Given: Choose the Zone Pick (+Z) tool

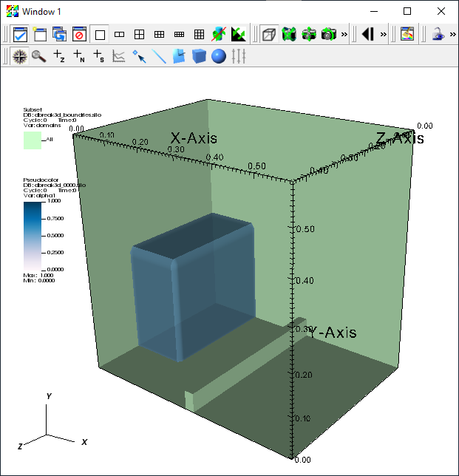Looking at the screenshot, I should [59, 56].
